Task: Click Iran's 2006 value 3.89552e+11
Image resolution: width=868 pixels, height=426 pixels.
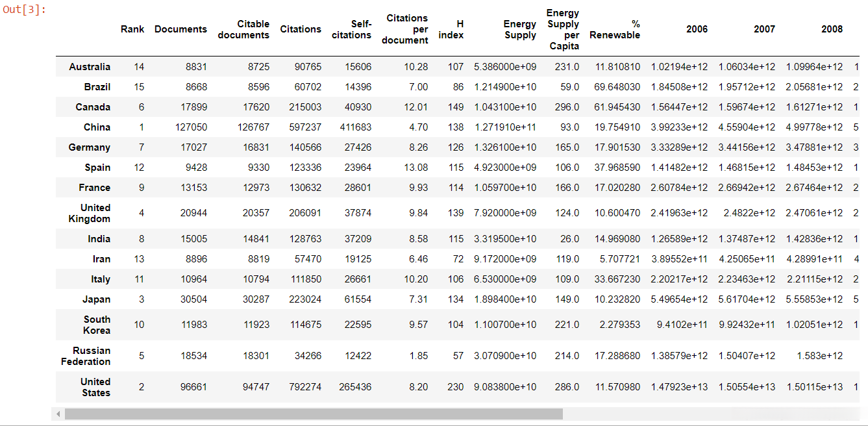Action: pyautogui.click(x=680, y=259)
